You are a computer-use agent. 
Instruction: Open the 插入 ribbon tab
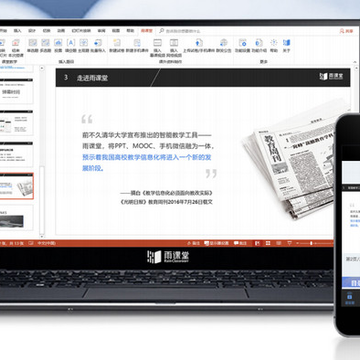pyautogui.click(x=17, y=31)
